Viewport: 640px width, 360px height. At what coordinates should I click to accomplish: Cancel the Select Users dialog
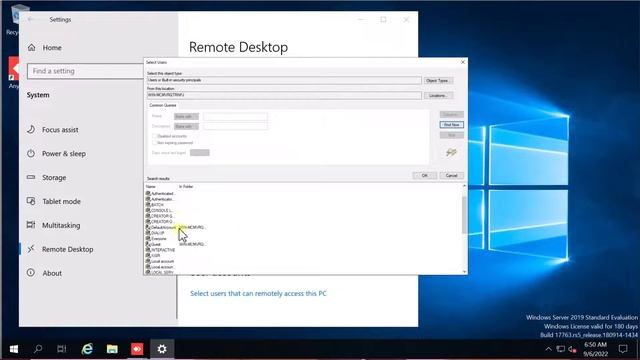(x=451, y=176)
